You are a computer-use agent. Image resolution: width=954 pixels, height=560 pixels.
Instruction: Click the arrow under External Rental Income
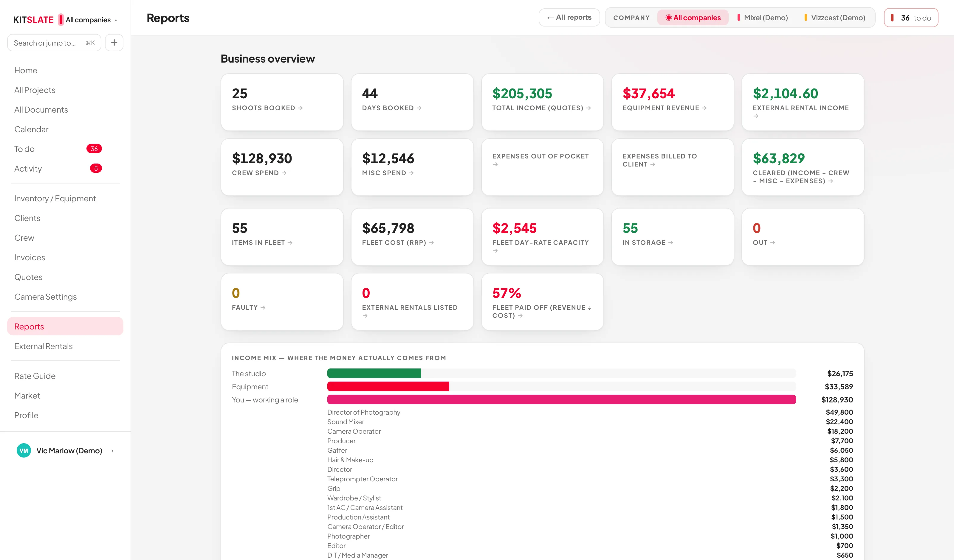[x=756, y=116]
